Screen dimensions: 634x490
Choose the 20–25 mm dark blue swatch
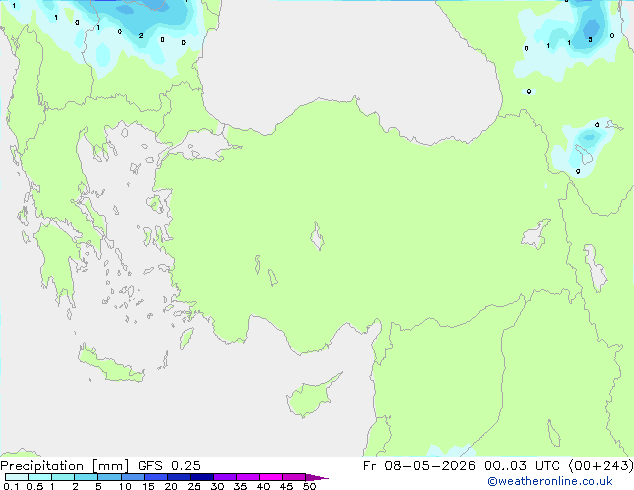click(x=178, y=477)
